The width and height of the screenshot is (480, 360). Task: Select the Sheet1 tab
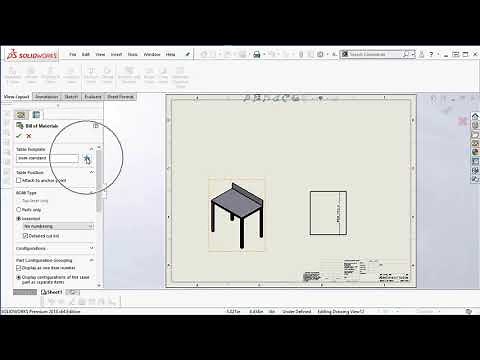point(52,292)
